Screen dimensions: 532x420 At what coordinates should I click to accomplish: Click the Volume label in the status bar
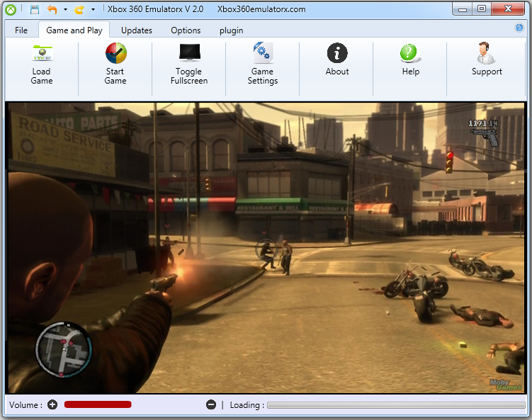[x=26, y=405]
